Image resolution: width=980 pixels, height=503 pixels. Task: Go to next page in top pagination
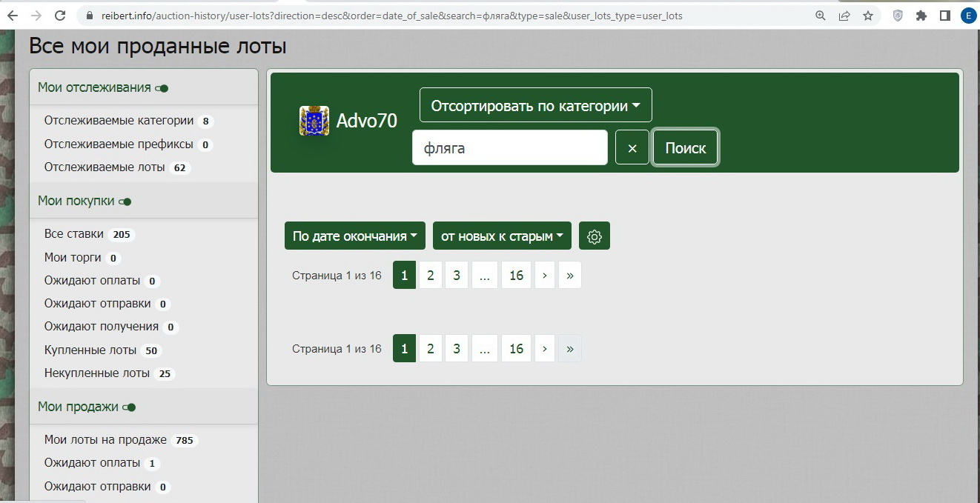[x=545, y=276]
